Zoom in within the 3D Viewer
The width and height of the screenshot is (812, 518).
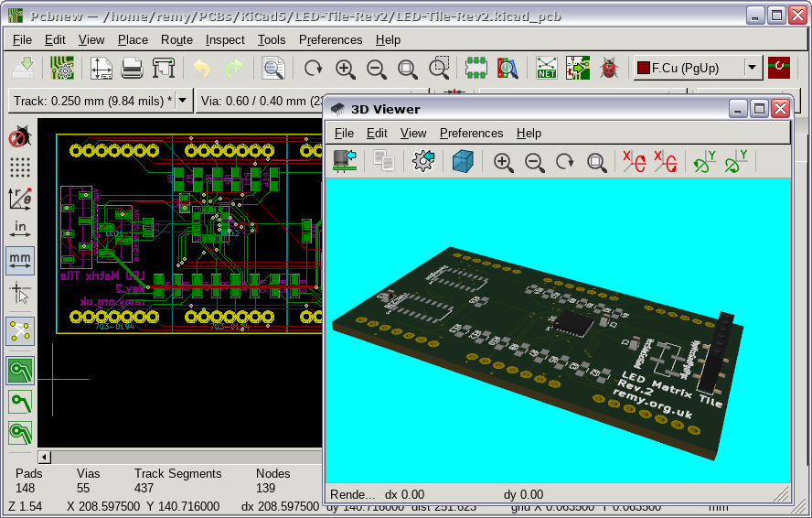[503, 162]
